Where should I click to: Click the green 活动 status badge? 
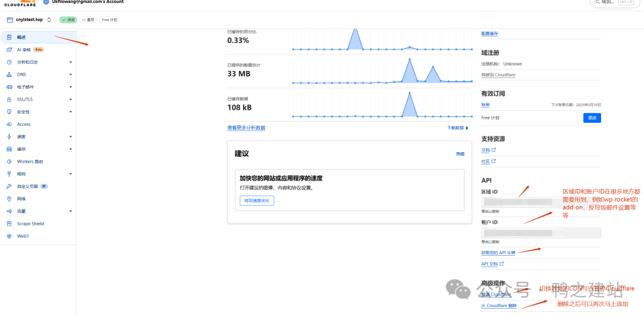pos(68,20)
